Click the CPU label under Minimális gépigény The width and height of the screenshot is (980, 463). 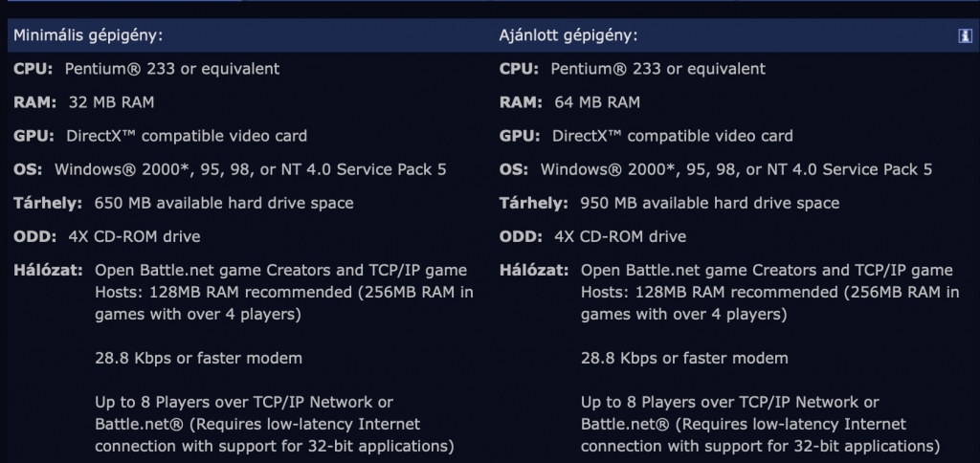(34, 69)
